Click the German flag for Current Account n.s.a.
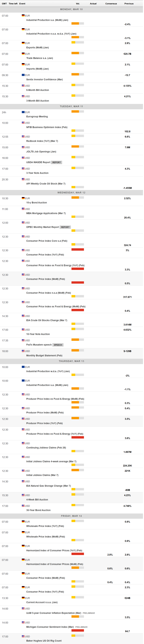Viewport: 144px width, 644px height. (x=23, y=598)
